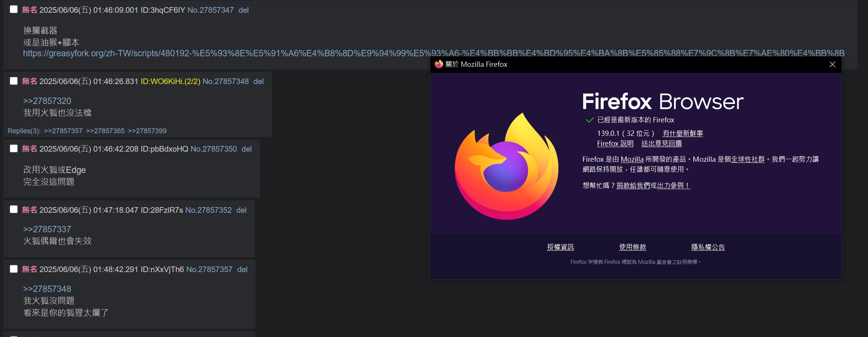Open 有什麼新鮮事 what's new link
Image resolution: width=868 pixels, height=337 pixels.
[682, 133]
